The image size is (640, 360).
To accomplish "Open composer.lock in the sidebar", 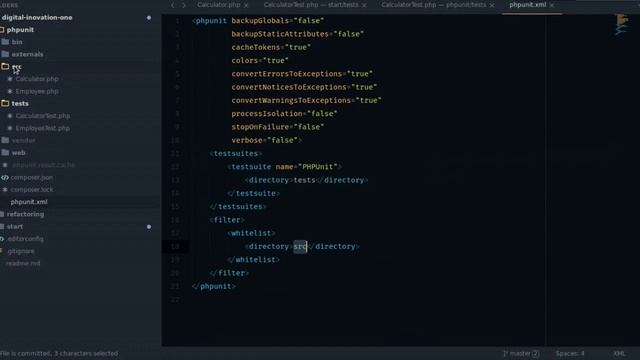I will 32,189.
